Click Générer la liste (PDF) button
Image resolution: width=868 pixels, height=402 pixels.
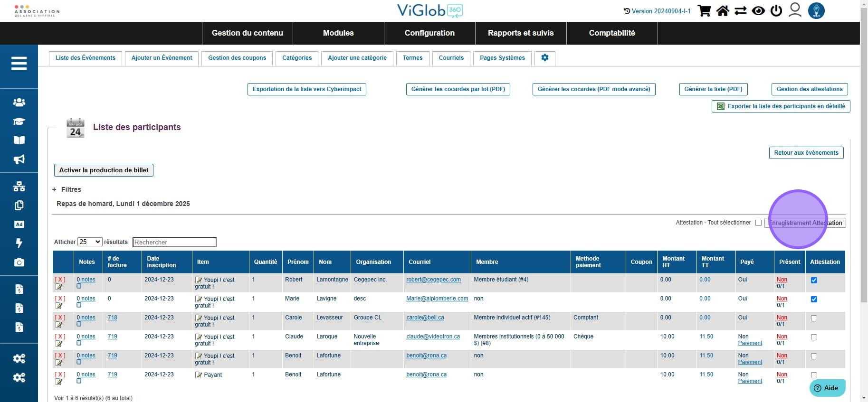click(x=713, y=89)
